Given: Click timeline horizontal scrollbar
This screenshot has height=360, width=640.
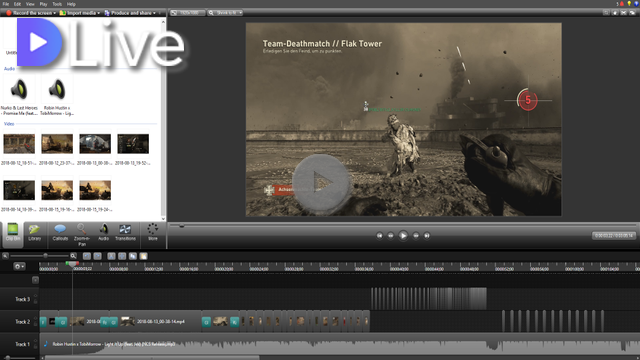Looking at the screenshot, I should (152, 358).
